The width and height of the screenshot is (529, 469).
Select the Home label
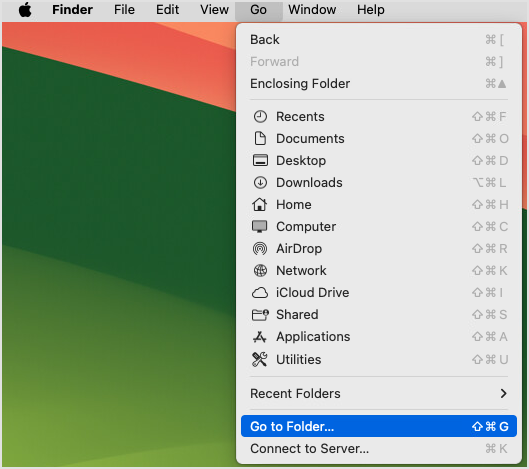[294, 204]
